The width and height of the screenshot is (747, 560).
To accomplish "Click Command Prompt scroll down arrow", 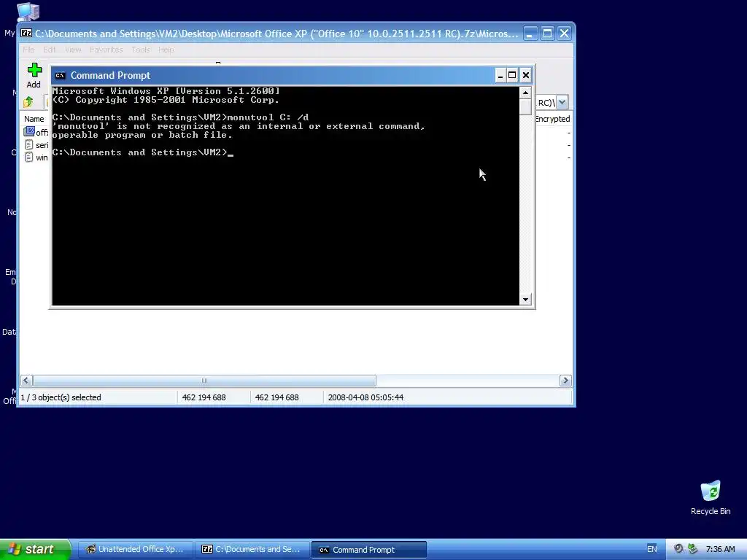I will [525, 300].
